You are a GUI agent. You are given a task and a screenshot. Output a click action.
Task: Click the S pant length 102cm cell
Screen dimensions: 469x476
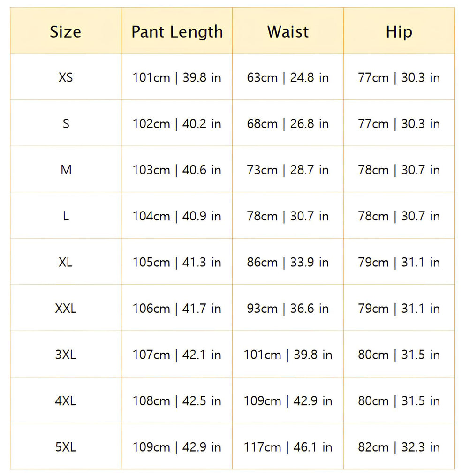pos(177,124)
